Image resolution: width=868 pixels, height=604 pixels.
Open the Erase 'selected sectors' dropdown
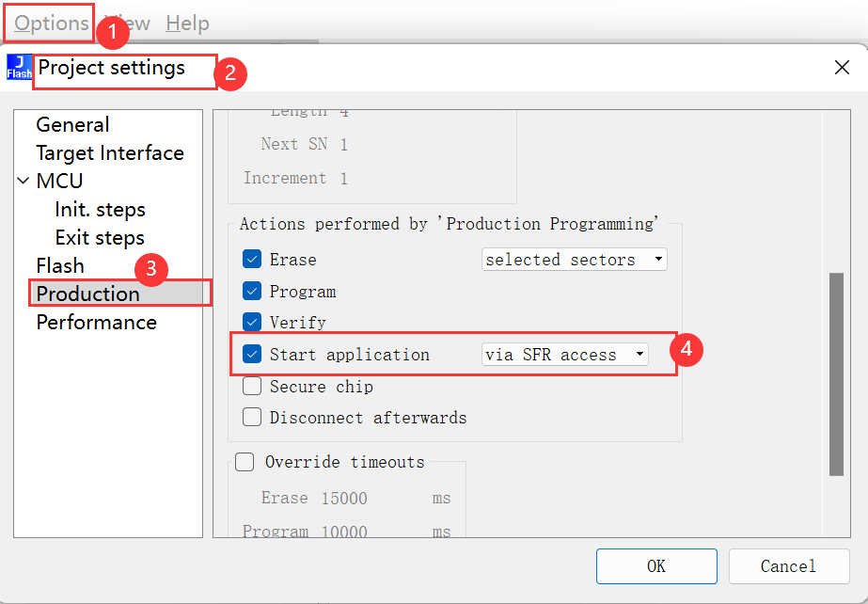tap(574, 260)
